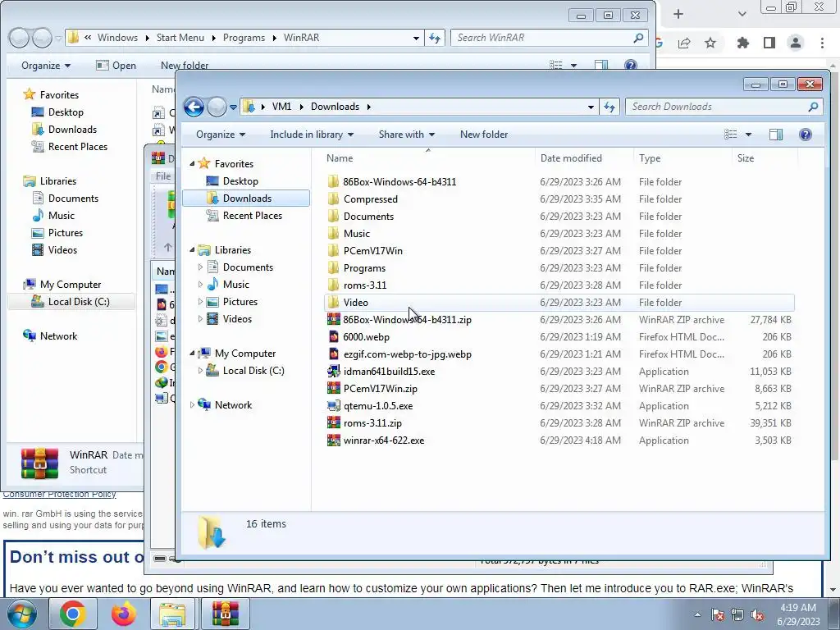The image size is (840, 630).
Task: Toggle the preview pane in Downloads window
Action: tap(776, 135)
